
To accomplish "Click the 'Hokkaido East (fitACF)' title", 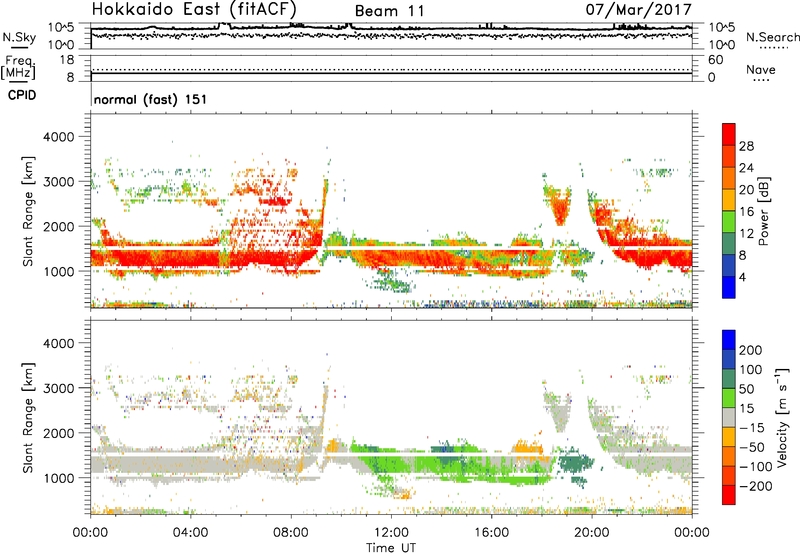I will [x=194, y=9].
